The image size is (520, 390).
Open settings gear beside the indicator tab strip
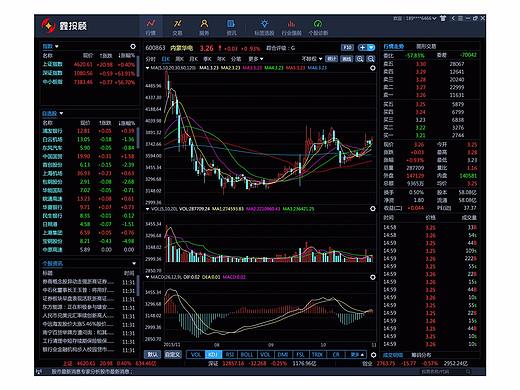[373, 355]
